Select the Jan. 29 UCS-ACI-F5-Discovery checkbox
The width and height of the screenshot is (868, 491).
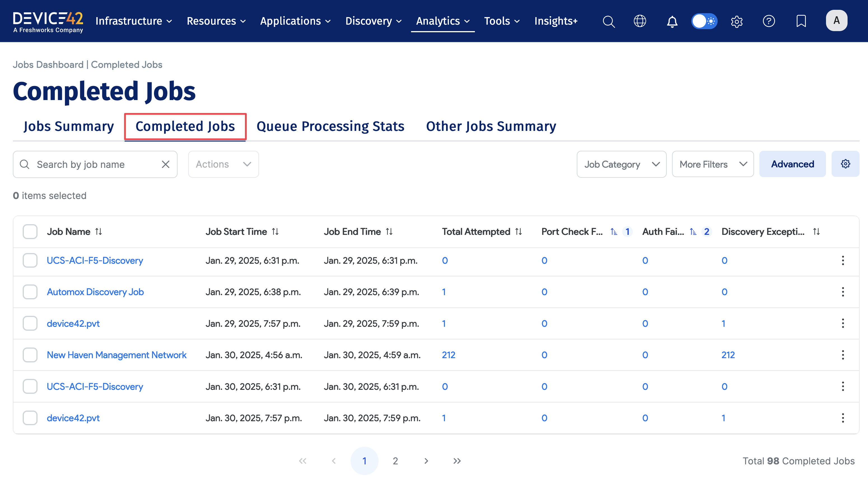click(x=30, y=260)
